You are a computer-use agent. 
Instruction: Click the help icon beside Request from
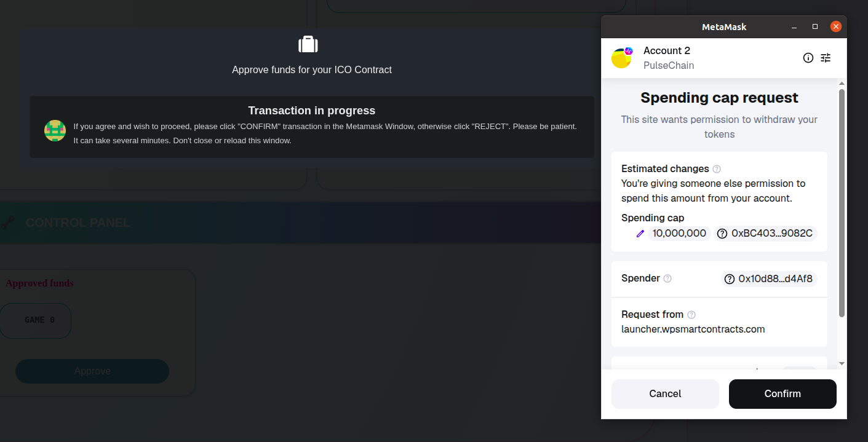coord(691,315)
